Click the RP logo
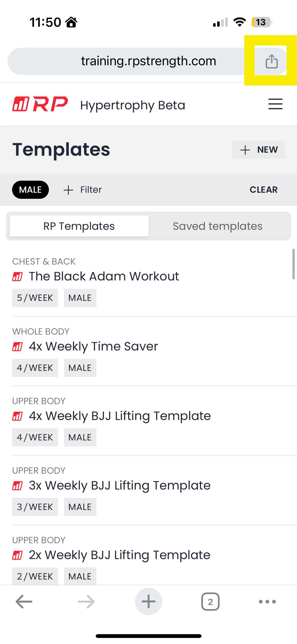Viewport: 297px width, 644px height. [40, 104]
